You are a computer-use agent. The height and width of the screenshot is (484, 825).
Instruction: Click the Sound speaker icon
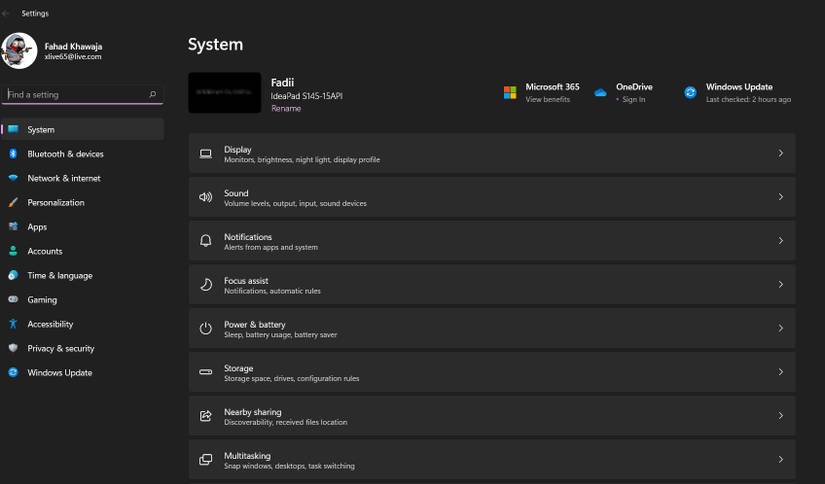point(206,197)
